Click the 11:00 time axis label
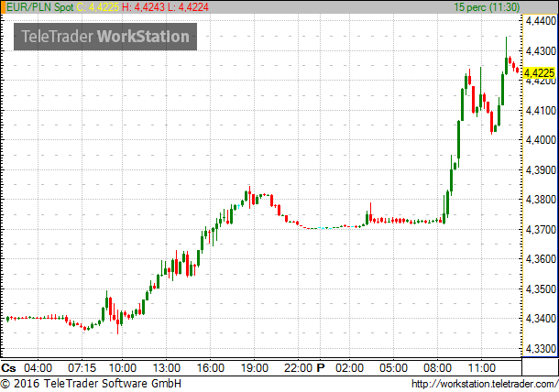 pos(481,368)
